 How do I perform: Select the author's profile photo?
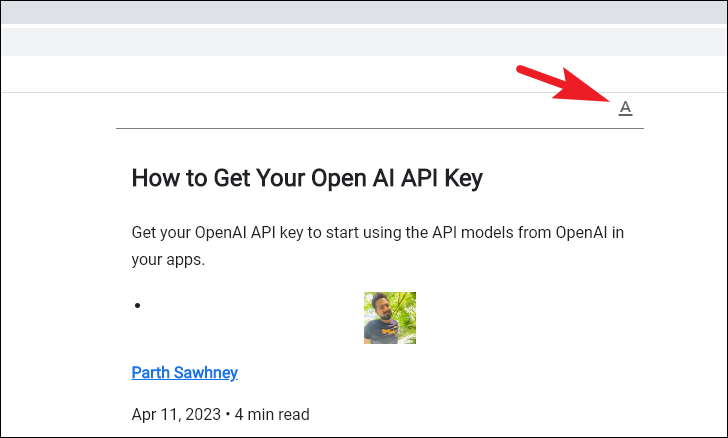tap(390, 318)
